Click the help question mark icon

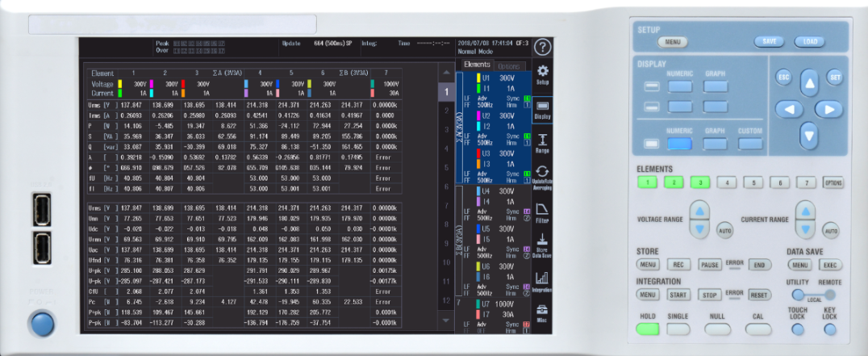tap(543, 47)
